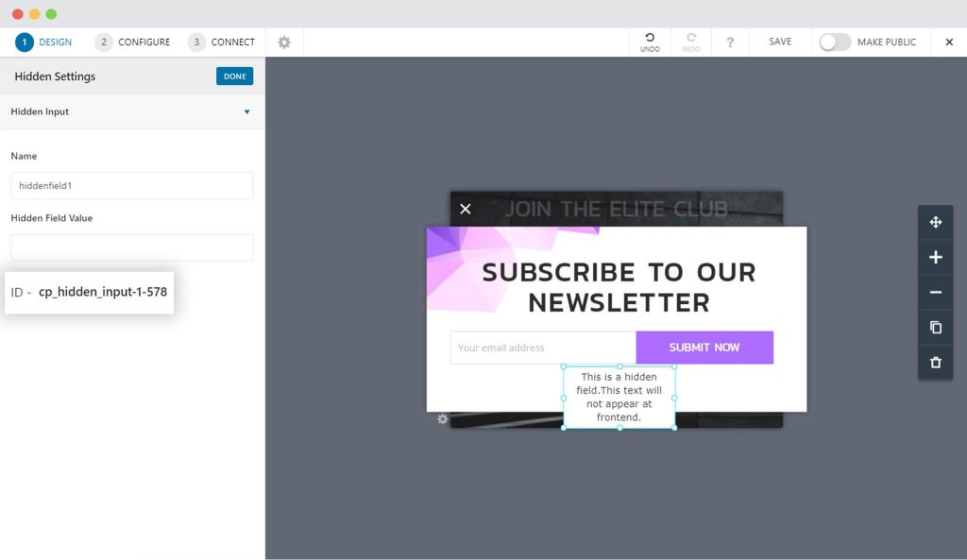Collapse the Hidden Input section arrow
967x560 pixels.
click(246, 111)
